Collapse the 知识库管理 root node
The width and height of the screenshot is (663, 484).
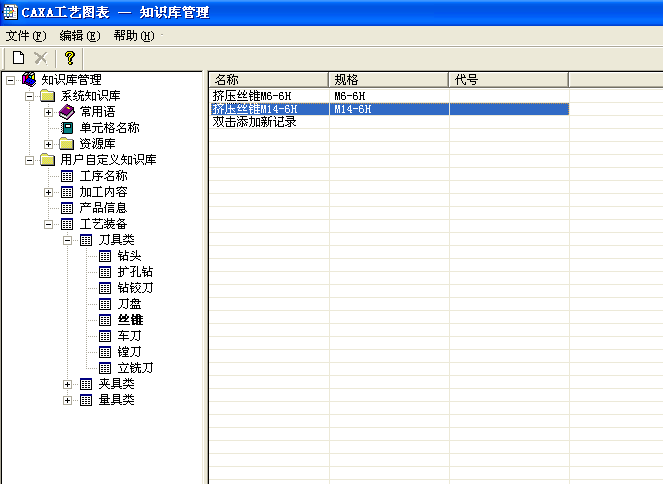[11, 80]
